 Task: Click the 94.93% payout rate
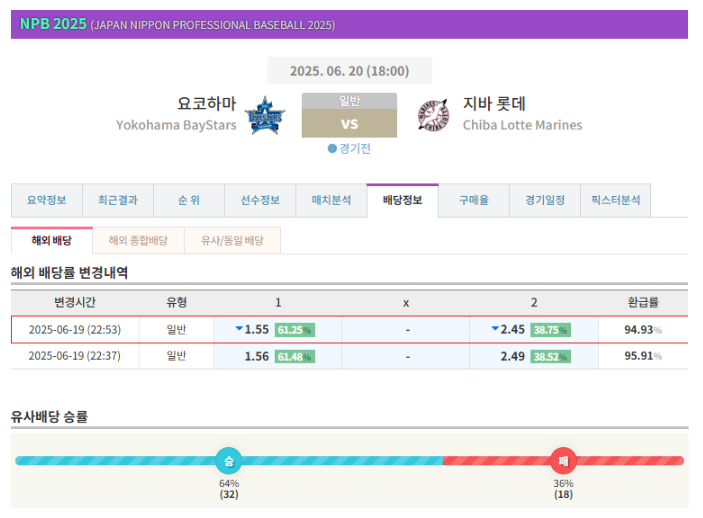click(643, 330)
